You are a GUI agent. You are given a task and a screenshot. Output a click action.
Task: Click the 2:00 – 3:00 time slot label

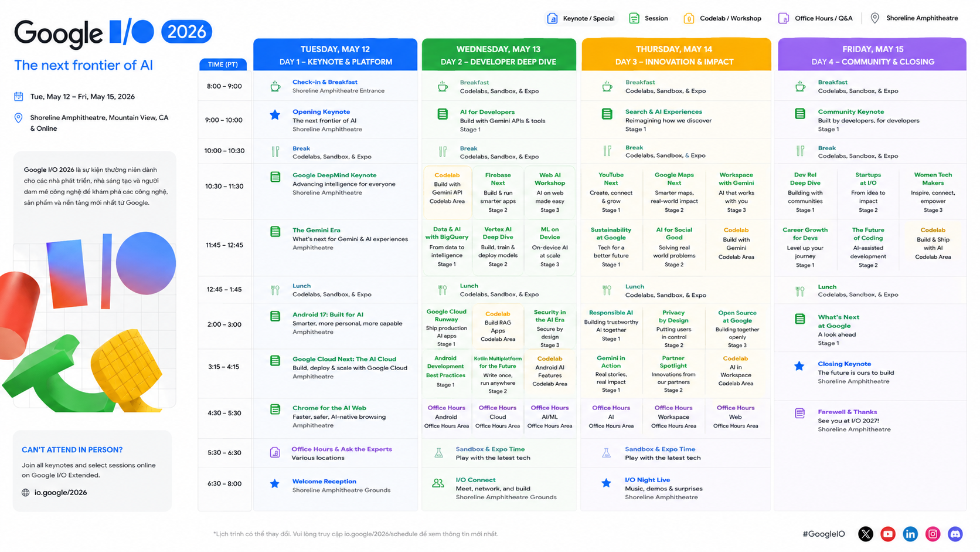(224, 324)
